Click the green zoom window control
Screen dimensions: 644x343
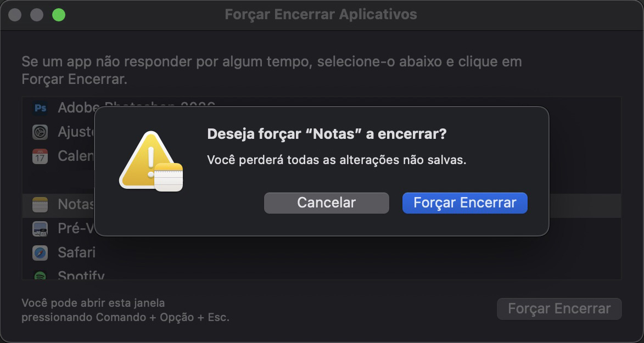(58, 15)
